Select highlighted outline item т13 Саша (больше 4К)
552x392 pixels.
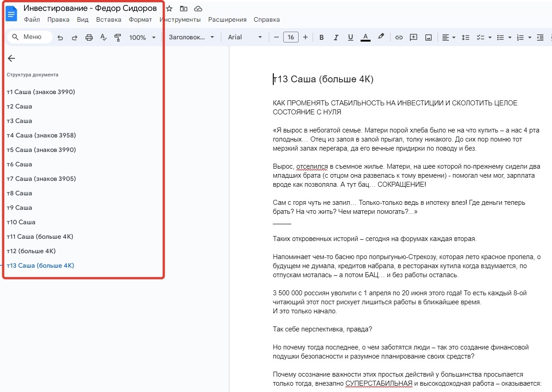tap(40, 265)
